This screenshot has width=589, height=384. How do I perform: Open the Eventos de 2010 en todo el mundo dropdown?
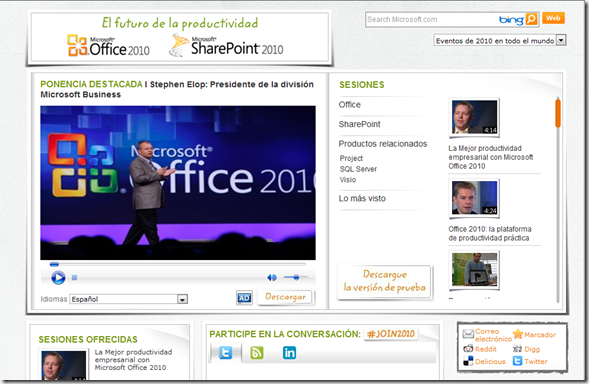tap(500, 40)
